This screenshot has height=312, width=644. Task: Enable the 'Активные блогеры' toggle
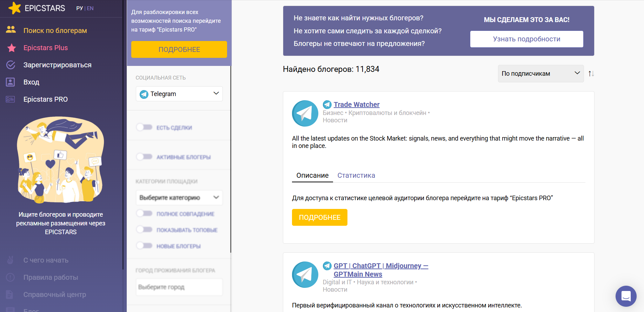tap(144, 157)
